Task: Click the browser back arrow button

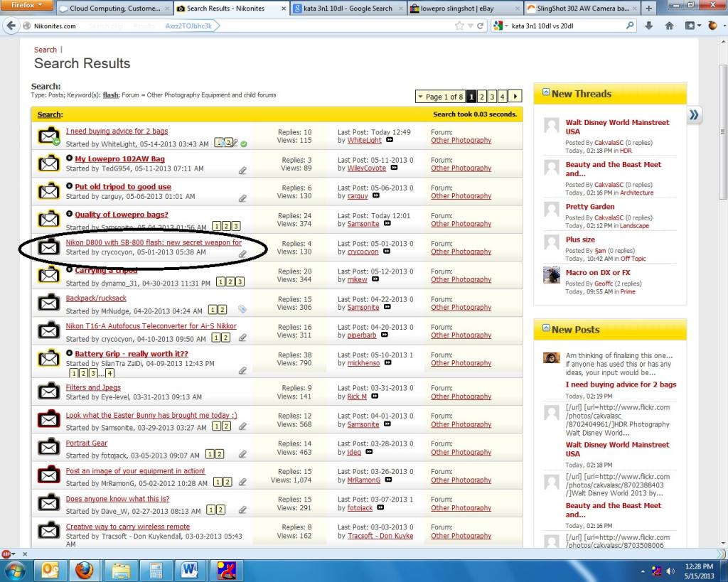Action: (11, 26)
